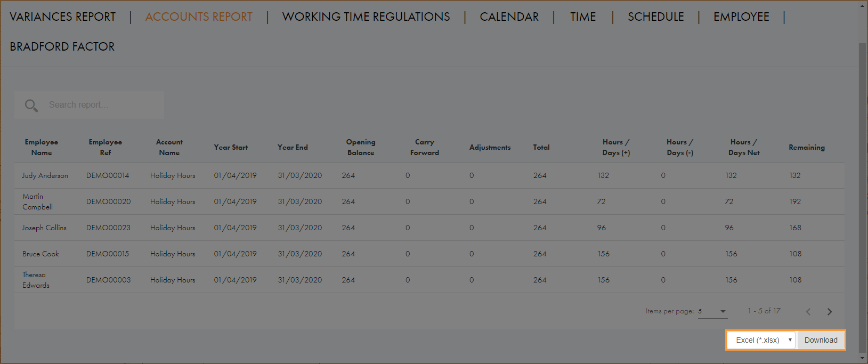Sort by Employee Name column header
This screenshot has width=868, height=364.
tap(42, 148)
